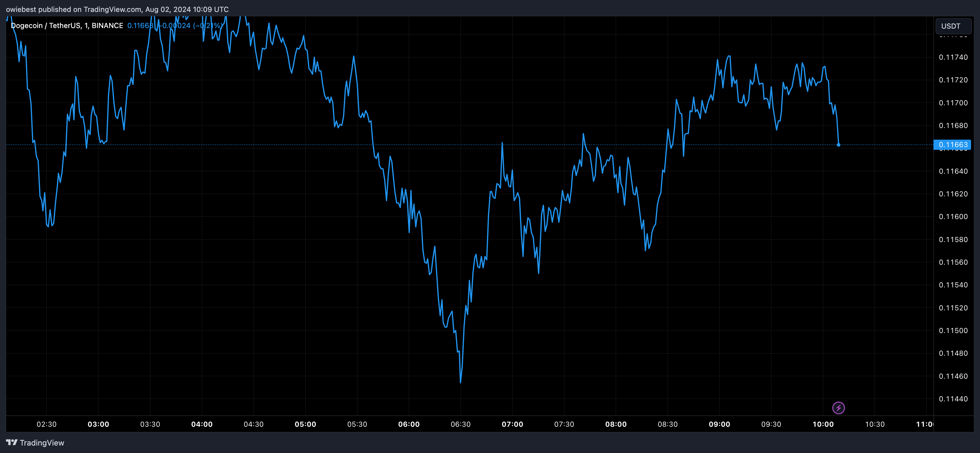
Task: Select the 09:00 time axis label
Action: (719, 424)
